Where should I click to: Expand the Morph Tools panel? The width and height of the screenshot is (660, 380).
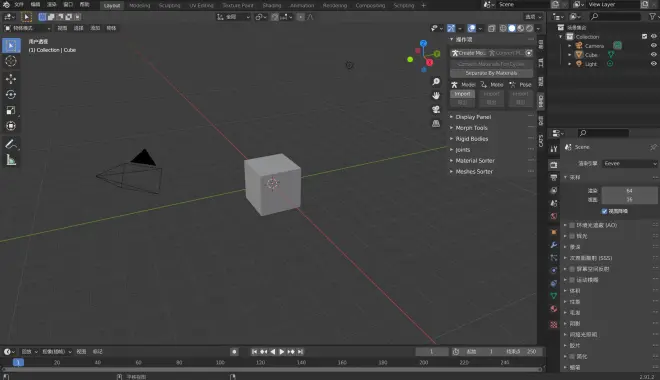[471, 128]
